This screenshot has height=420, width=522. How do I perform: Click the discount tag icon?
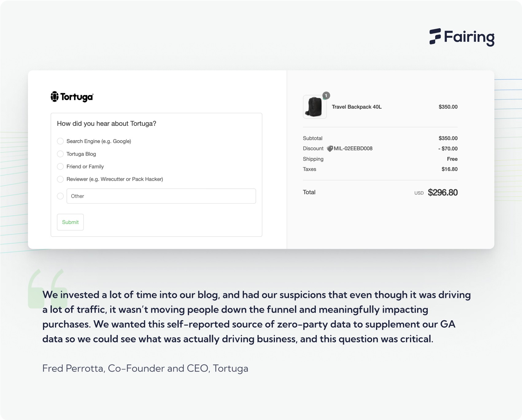coord(330,148)
